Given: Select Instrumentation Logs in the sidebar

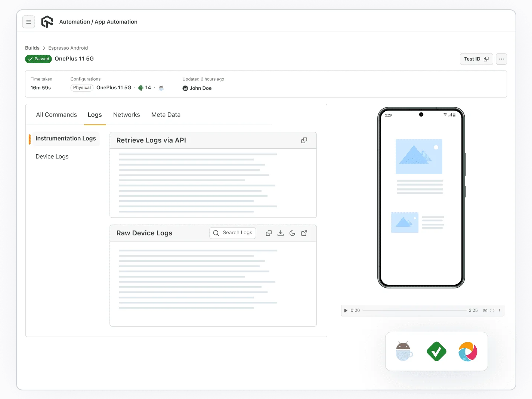Looking at the screenshot, I should [65, 139].
